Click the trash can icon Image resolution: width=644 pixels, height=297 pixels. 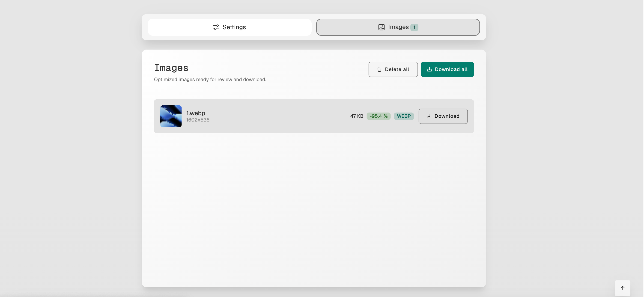pyautogui.click(x=379, y=69)
